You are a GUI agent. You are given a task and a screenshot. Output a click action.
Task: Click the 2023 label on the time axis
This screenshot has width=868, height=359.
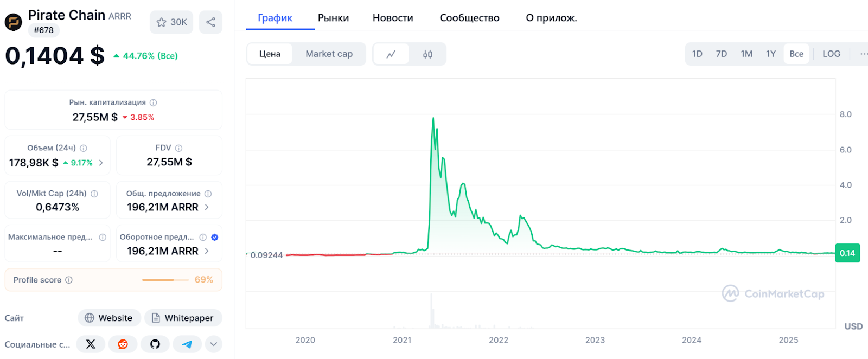[595, 340]
